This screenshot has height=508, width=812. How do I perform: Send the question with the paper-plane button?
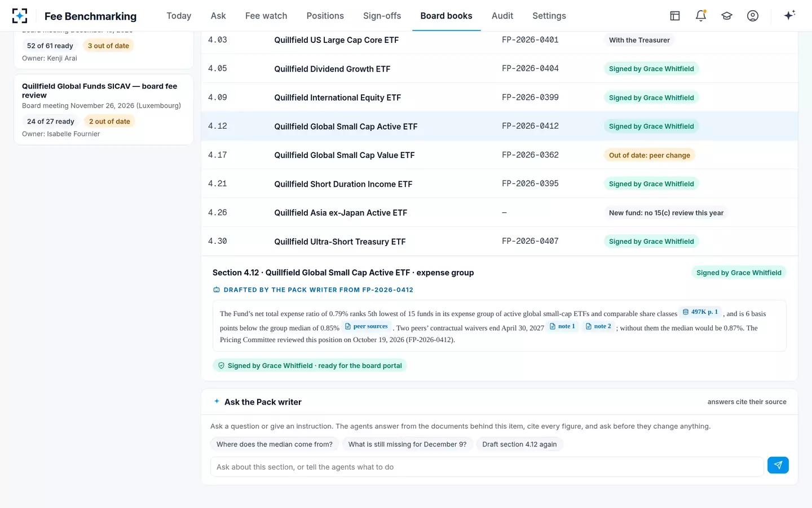point(778,465)
